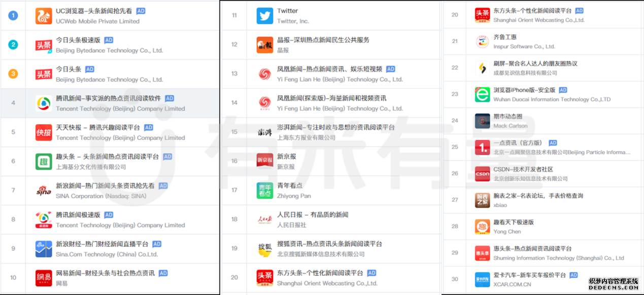Click the AD badge beside 浏览器iPhone版-安全版
644x295 pixels.
[563, 90]
